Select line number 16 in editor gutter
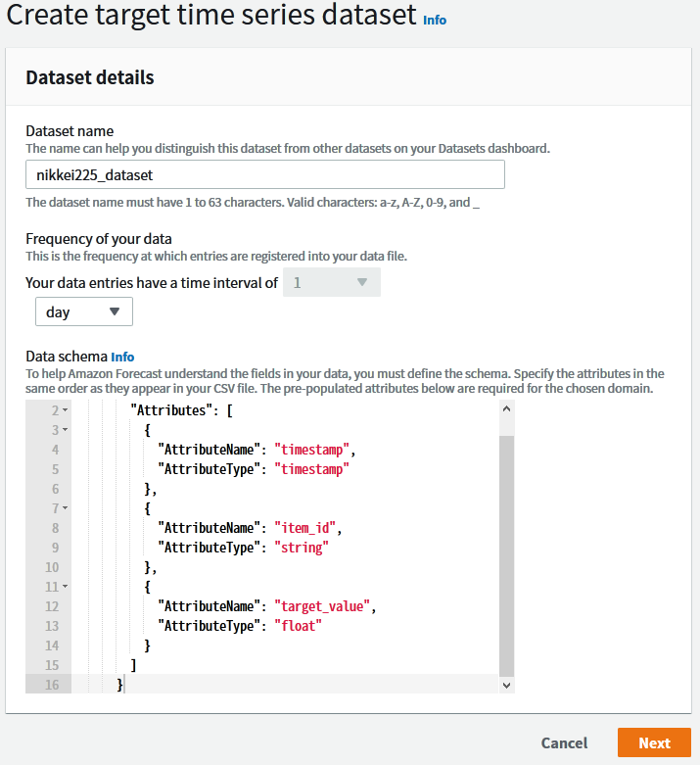 coord(51,685)
